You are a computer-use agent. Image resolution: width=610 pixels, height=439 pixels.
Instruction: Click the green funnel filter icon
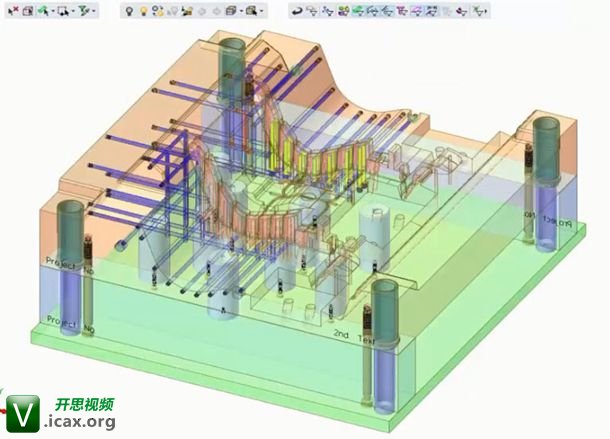[84, 11]
